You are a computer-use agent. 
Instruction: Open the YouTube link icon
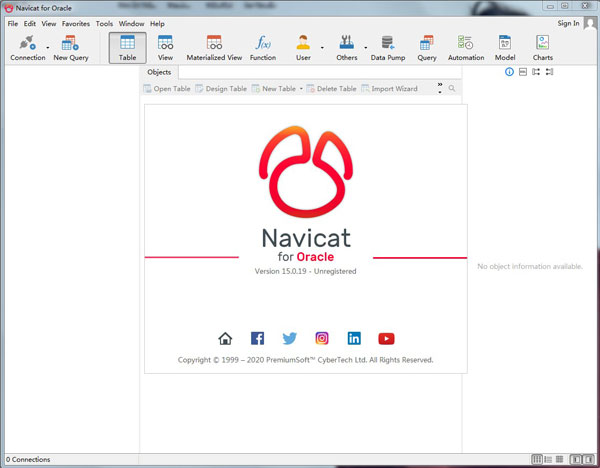click(x=386, y=339)
